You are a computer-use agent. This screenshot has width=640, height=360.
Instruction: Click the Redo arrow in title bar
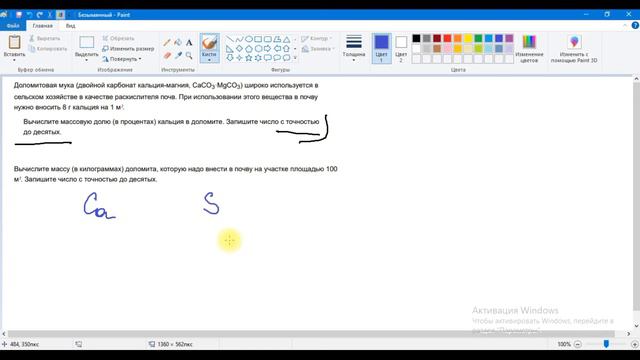[x=40, y=15]
